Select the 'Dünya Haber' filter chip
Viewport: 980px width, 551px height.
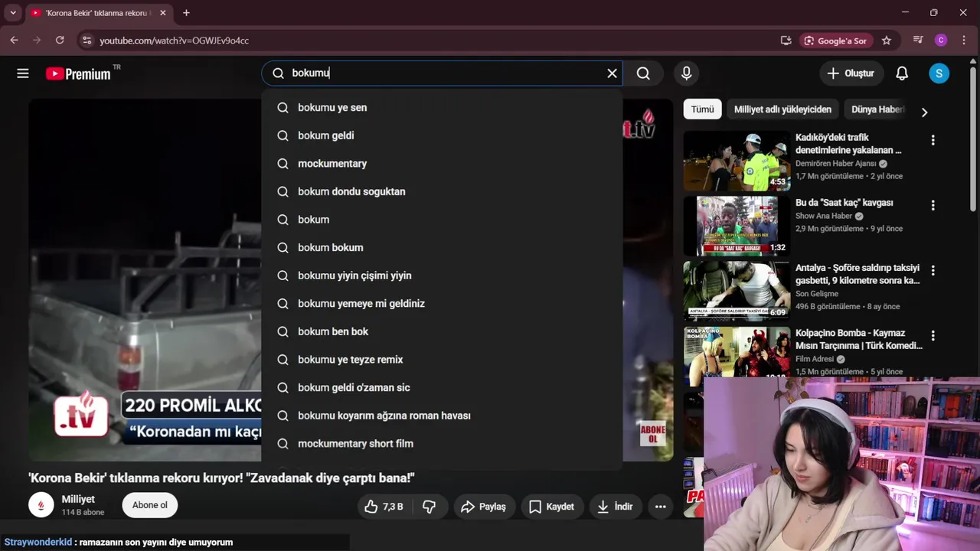[x=877, y=109]
